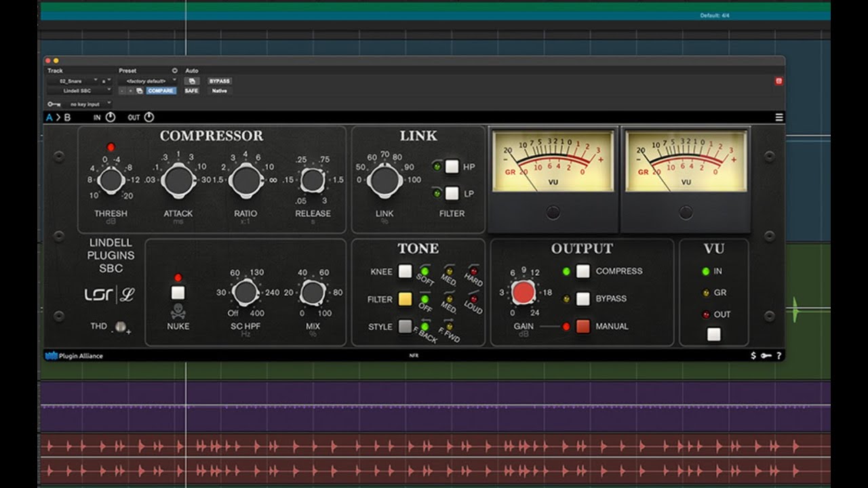Click the IN power icon
Image resolution: width=868 pixels, height=488 pixels.
click(x=111, y=117)
